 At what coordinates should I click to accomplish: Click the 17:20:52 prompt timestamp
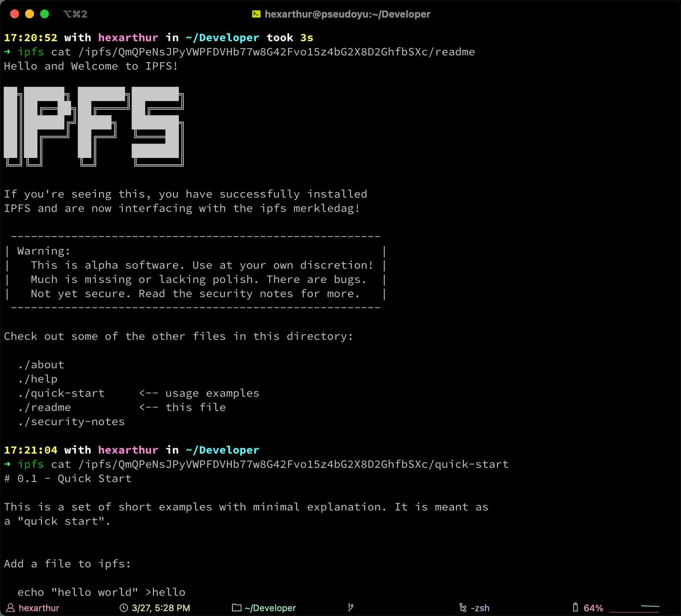[31, 37]
